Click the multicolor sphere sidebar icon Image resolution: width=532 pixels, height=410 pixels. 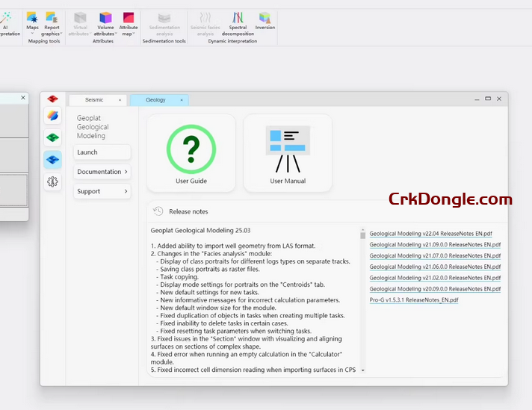tap(52, 115)
